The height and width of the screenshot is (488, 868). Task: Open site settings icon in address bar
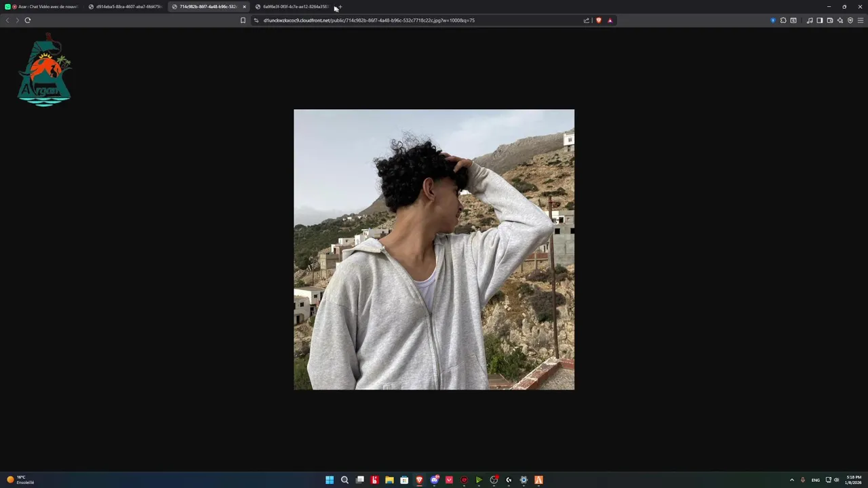(x=256, y=20)
